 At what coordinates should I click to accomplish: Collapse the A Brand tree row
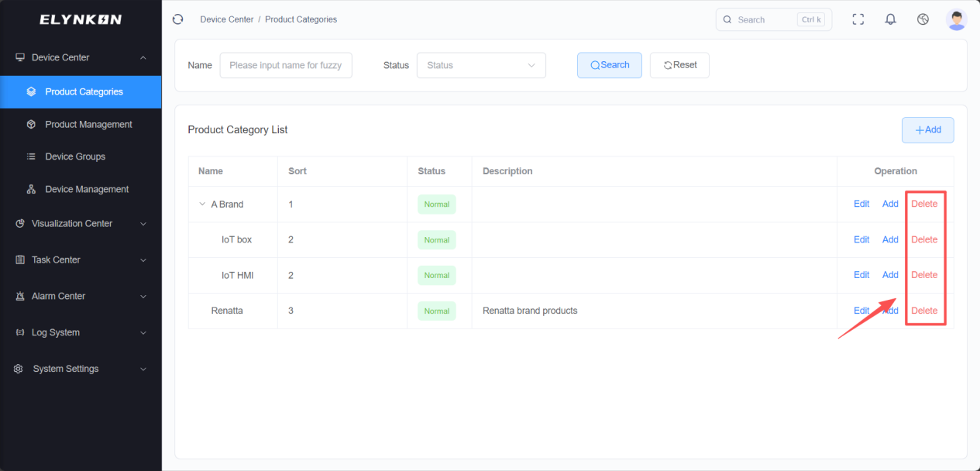click(202, 205)
